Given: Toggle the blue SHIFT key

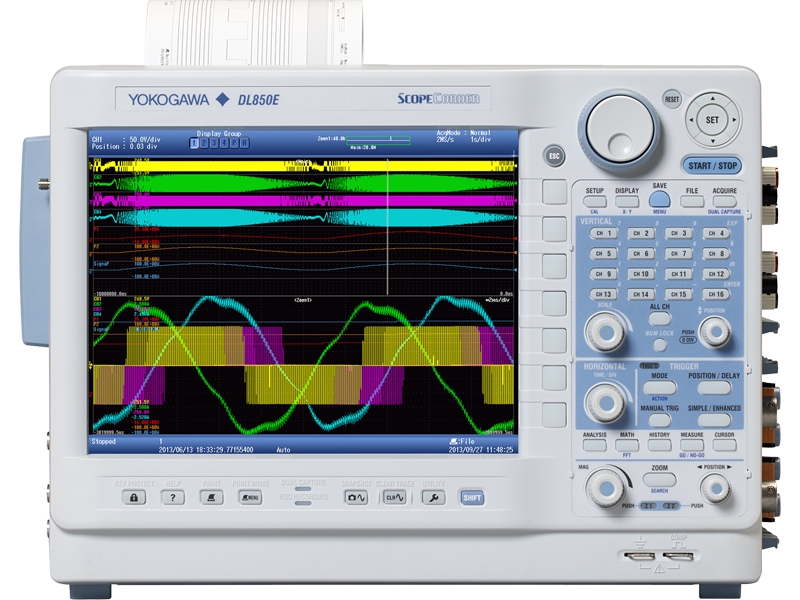Looking at the screenshot, I should coord(472,497).
